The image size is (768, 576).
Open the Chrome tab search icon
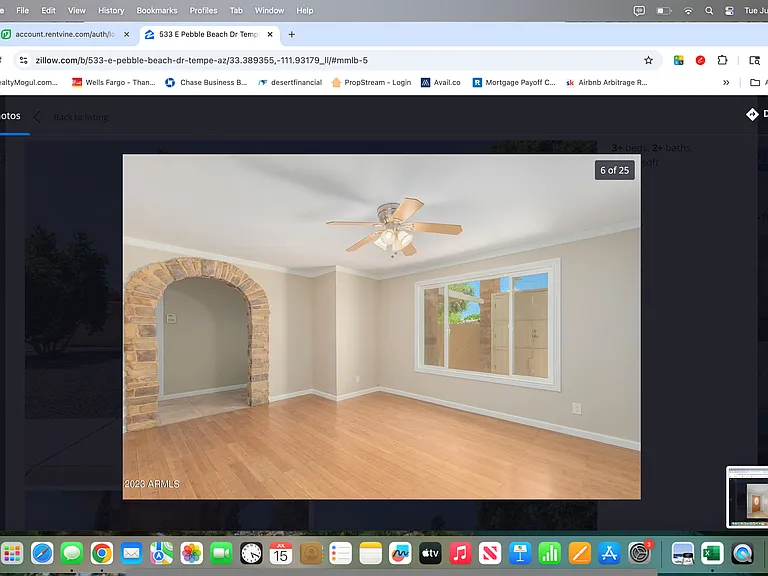tap(754, 60)
